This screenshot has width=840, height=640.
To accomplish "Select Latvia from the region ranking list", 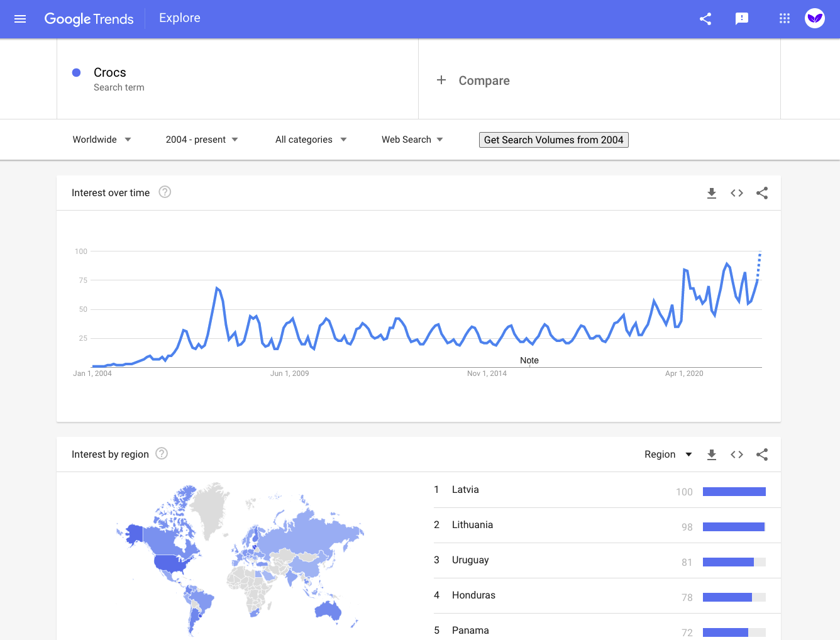I will tap(465, 489).
